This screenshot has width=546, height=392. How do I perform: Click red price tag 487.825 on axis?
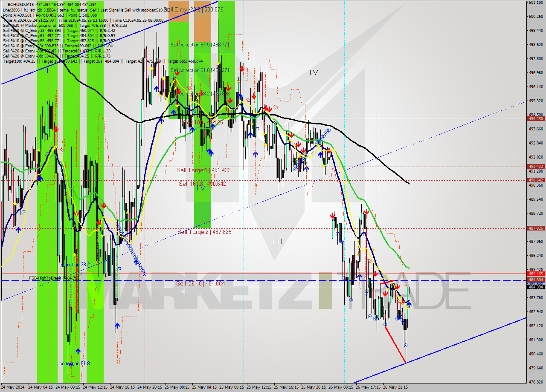pos(536,228)
